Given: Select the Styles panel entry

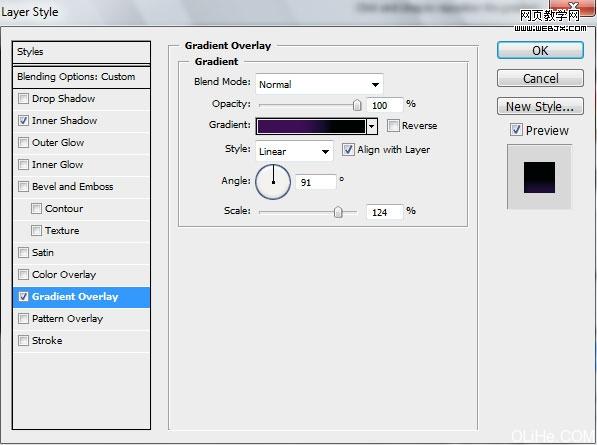Looking at the screenshot, I should (x=81, y=52).
